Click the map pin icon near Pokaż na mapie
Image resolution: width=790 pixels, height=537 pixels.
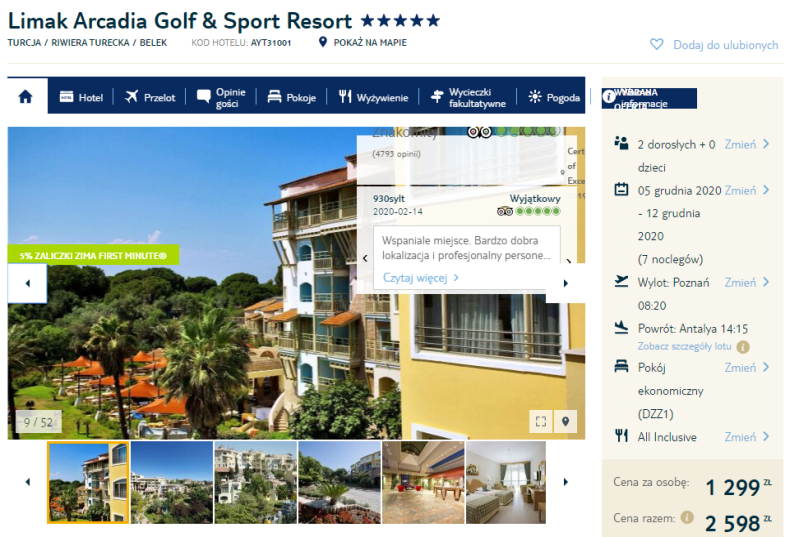323,42
